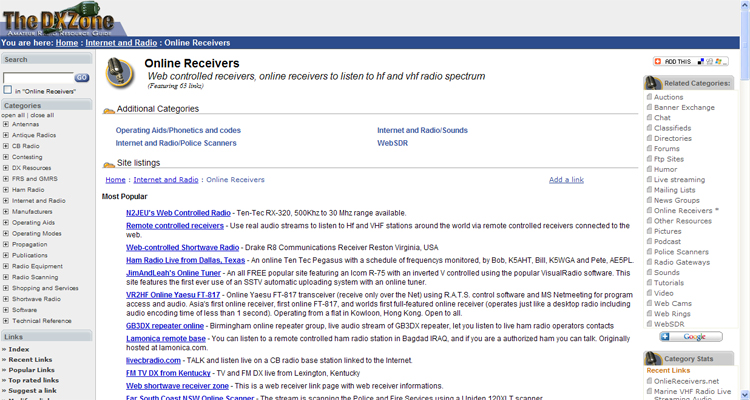
Task: Expand the Antennas category tree node
Action: click(x=6, y=124)
